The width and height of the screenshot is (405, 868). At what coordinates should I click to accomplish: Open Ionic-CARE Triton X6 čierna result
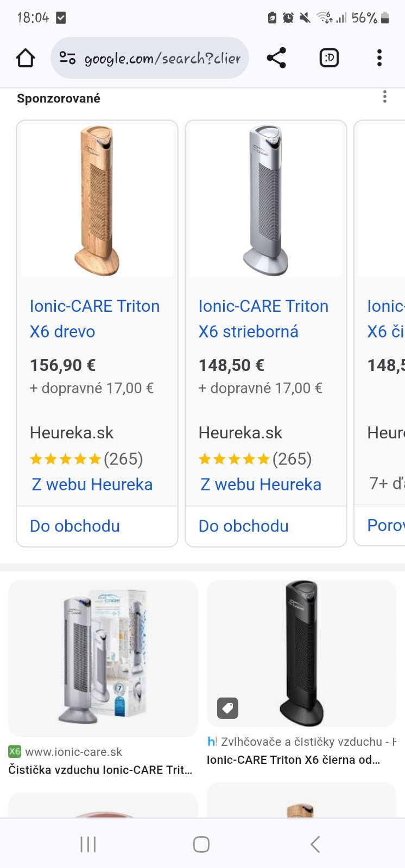pyautogui.click(x=293, y=759)
